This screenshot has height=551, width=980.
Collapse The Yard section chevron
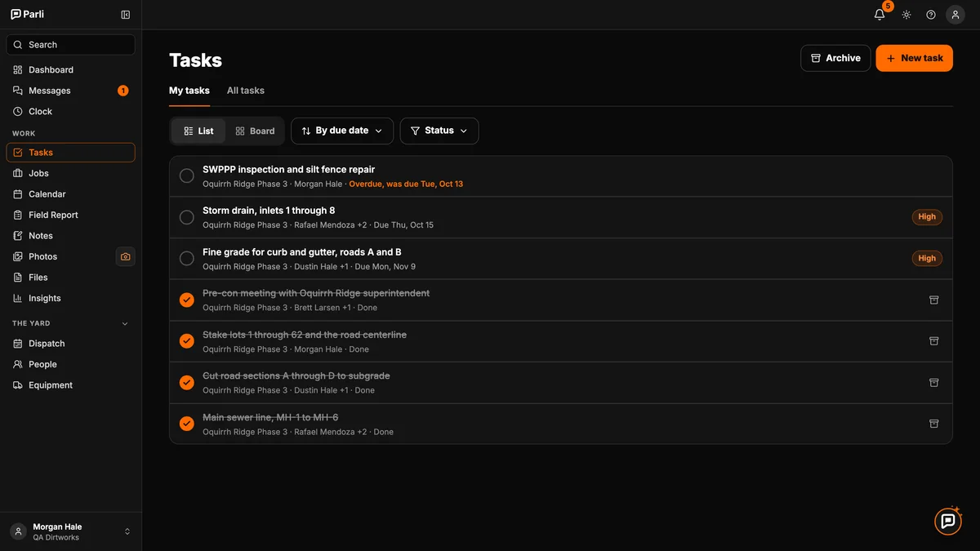[125, 324]
